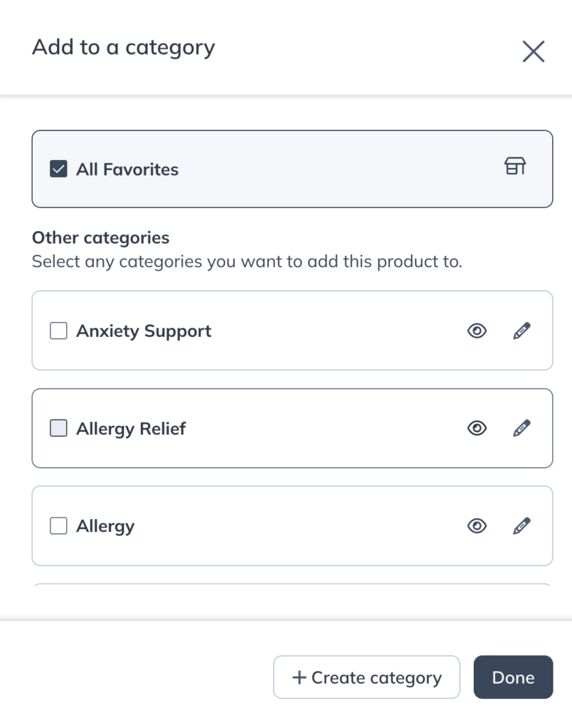572x728 pixels.
Task: Confirm with the Done button
Action: [513, 678]
